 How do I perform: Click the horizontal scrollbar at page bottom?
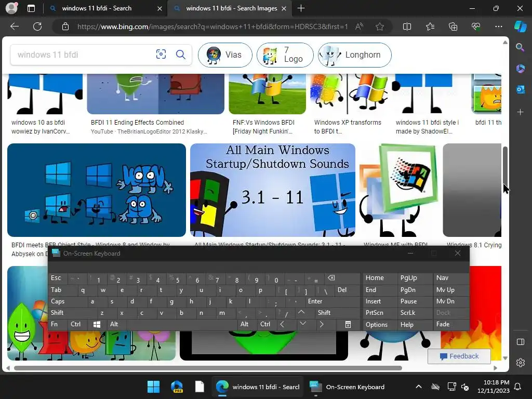pos(208,368)
